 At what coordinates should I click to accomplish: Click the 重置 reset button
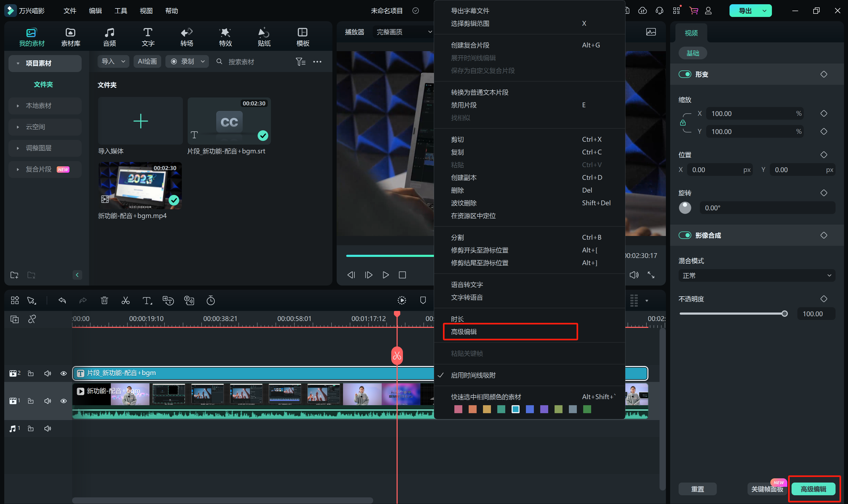pos(697,489)
